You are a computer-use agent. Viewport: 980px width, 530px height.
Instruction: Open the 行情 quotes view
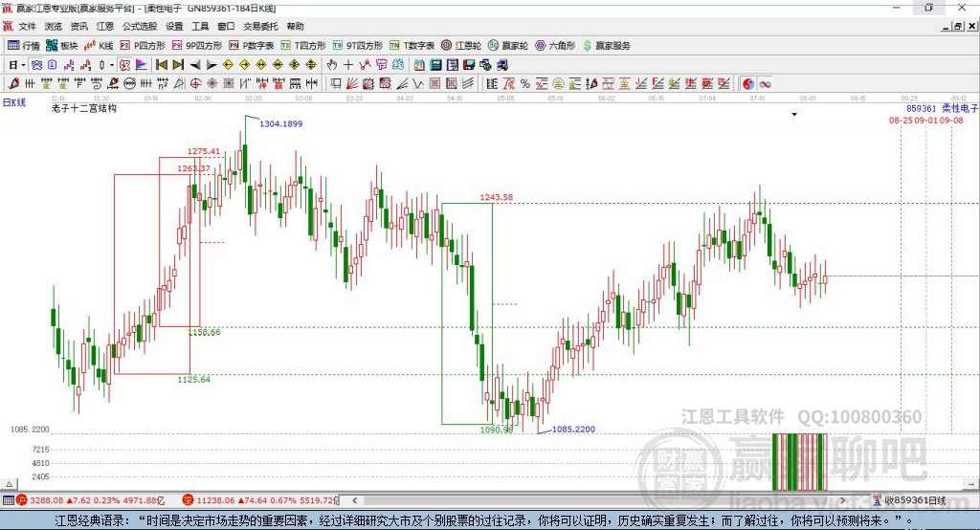[24, 46]
